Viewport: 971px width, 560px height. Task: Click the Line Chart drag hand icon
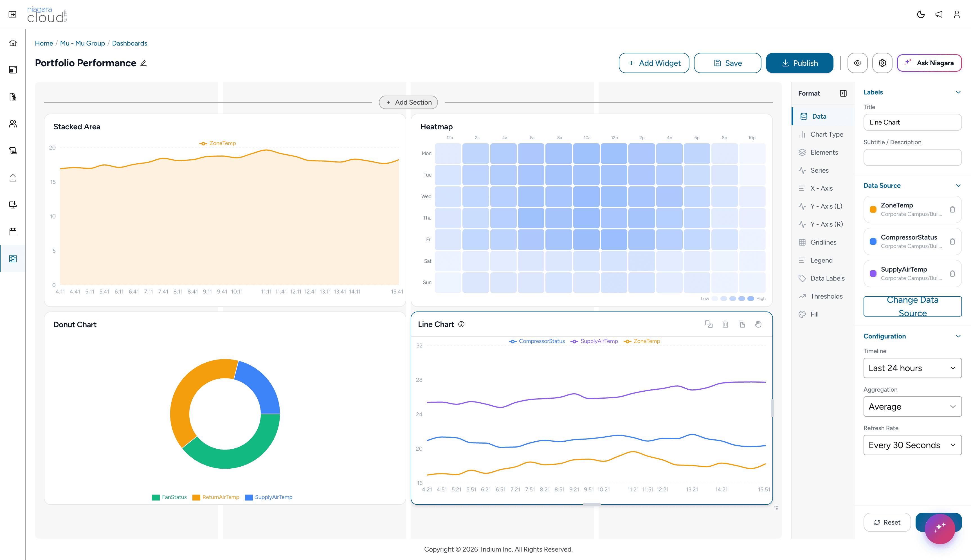pyautogui.click(x=758, y=324)
